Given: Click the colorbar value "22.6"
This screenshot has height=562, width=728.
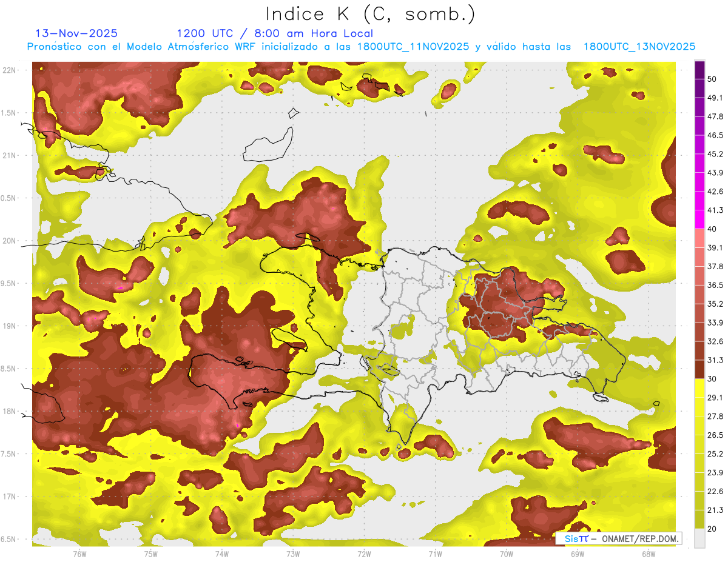Looking at the screenshot, I should [x=715, y=492].
